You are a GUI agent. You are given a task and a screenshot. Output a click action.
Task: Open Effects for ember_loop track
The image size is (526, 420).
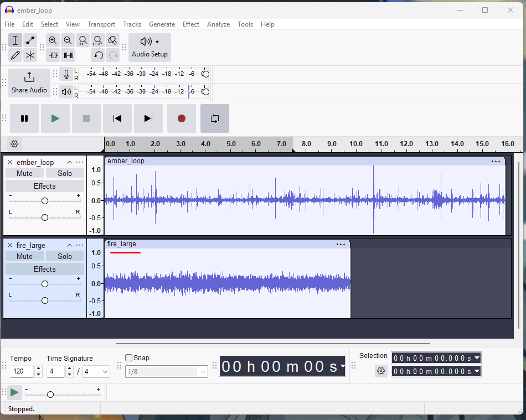pyautogui.click(x=45, y=186)
